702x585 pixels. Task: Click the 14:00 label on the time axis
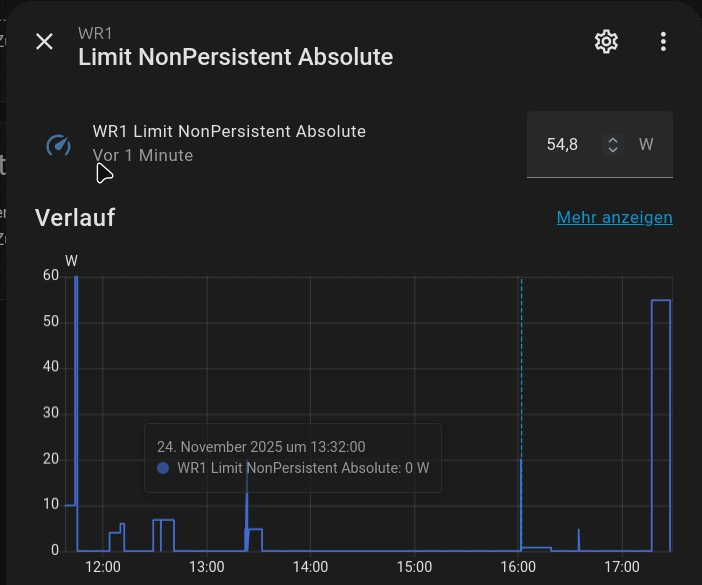(310, 567)
